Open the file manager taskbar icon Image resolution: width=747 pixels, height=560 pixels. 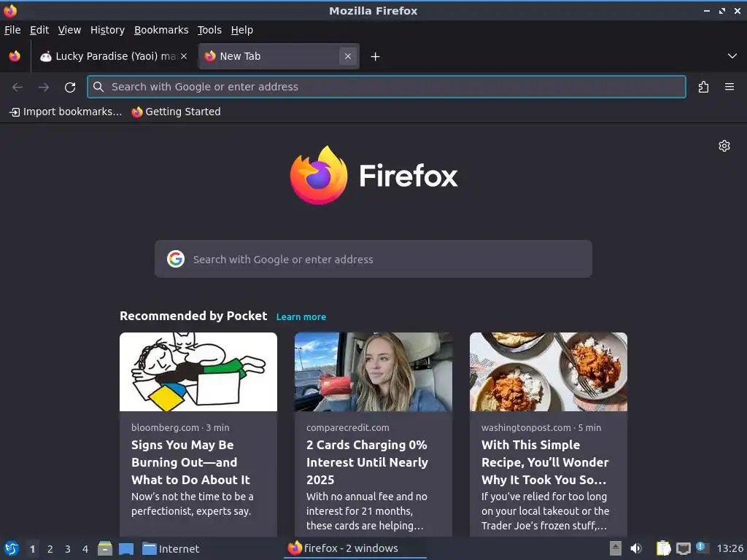coord(105,548)
